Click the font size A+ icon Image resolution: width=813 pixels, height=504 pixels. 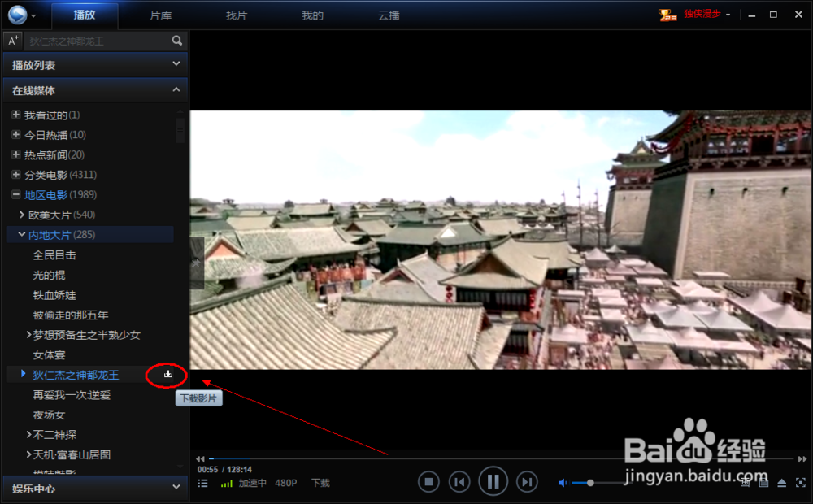point(13,41)
